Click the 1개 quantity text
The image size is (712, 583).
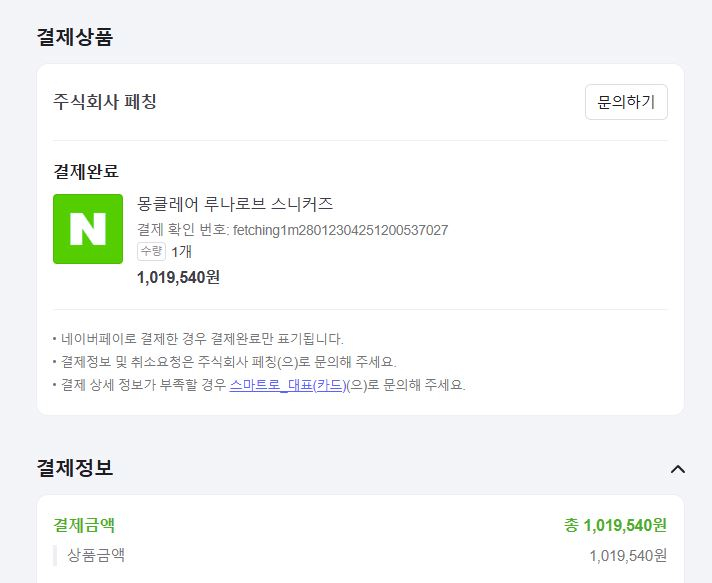pos(182,252)
